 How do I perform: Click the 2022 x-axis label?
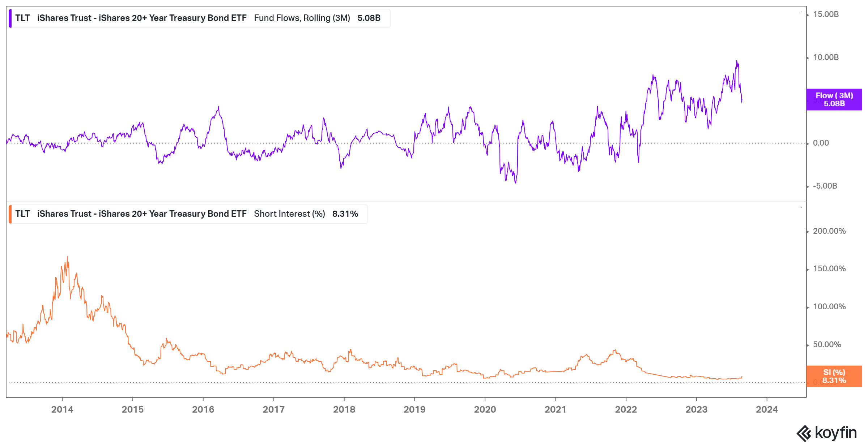pyautogui.click(x=626, y=410)
